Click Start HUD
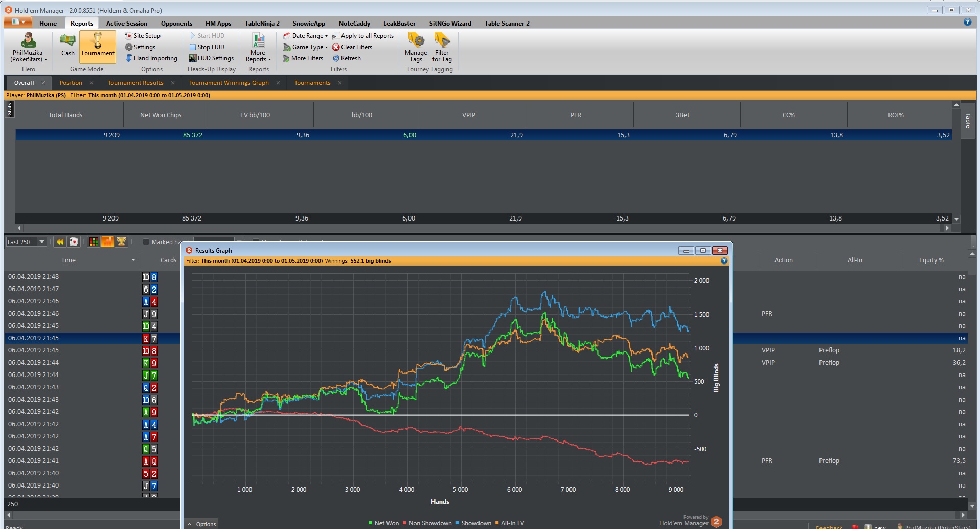 click(x=207, y=36)
